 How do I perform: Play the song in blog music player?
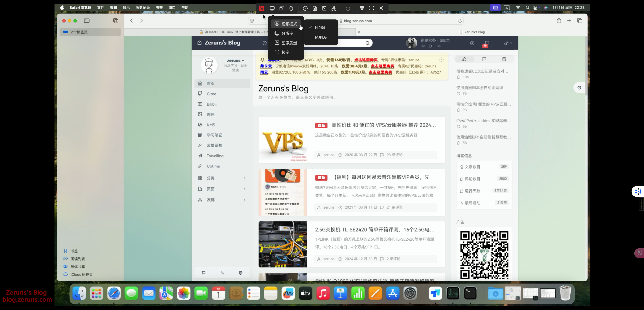[x=431, y=46]
